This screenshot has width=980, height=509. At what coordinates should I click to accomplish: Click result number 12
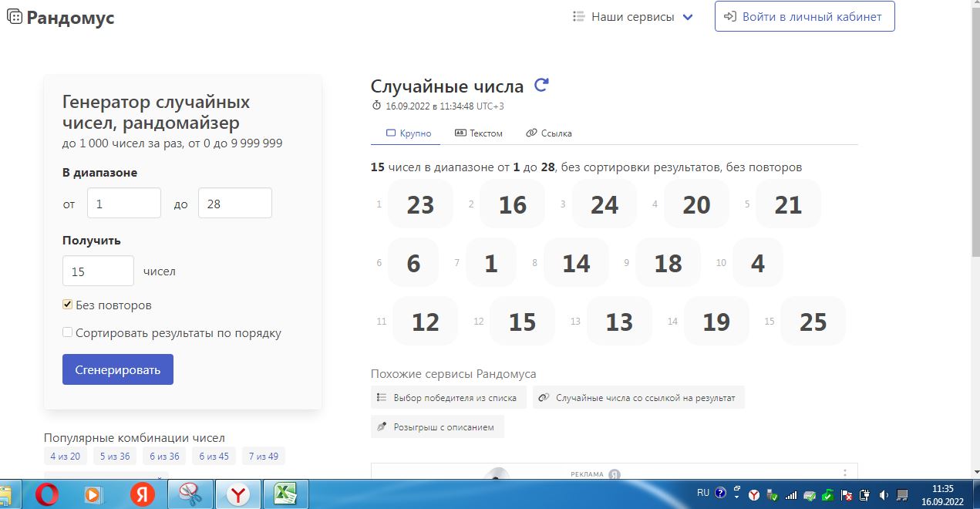click(x=425, y=321)
